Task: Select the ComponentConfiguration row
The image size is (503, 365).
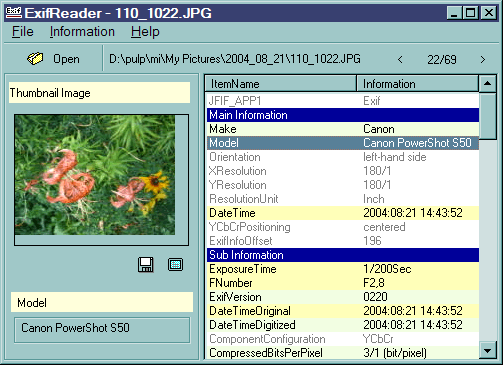Action: [343, 339]
